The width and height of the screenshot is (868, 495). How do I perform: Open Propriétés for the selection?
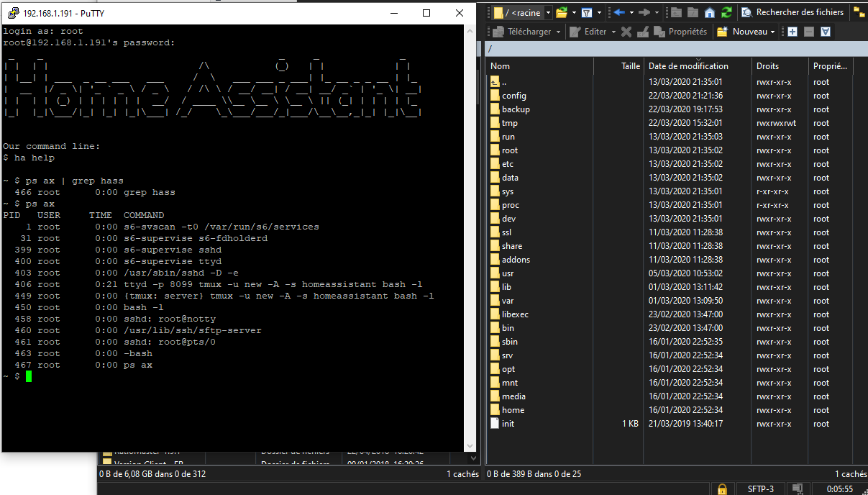[681, 32]
